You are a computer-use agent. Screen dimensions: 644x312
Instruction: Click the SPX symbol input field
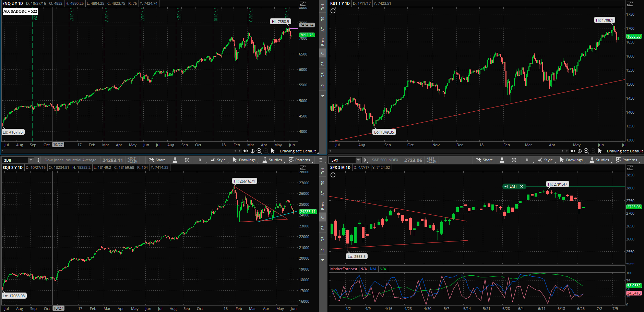343,160
